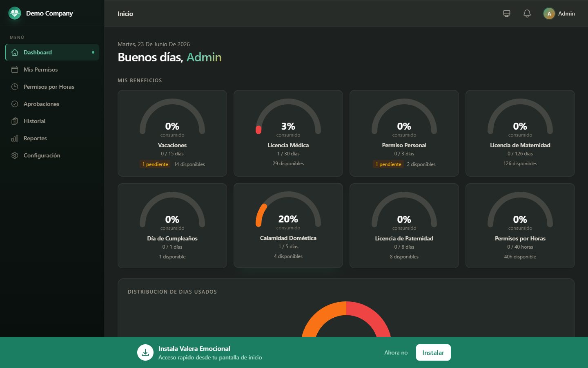Click the Dashboard home icon

point(15,52)
